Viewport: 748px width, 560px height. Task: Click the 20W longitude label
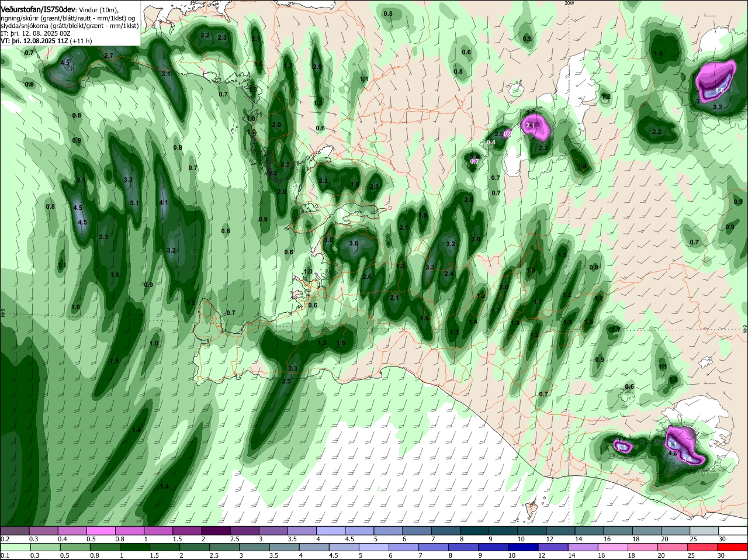569,3
